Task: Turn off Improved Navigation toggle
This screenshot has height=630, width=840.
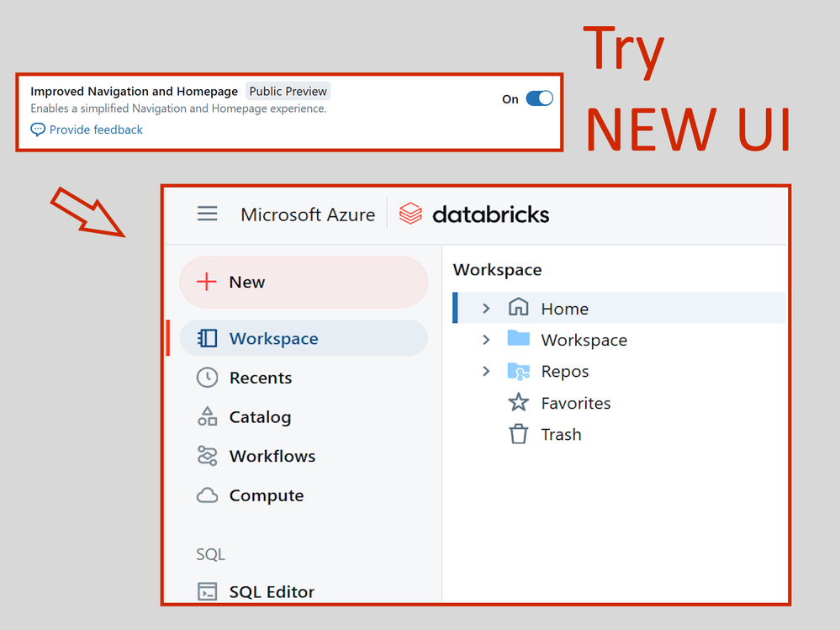Action: click(x=539, y=98)
